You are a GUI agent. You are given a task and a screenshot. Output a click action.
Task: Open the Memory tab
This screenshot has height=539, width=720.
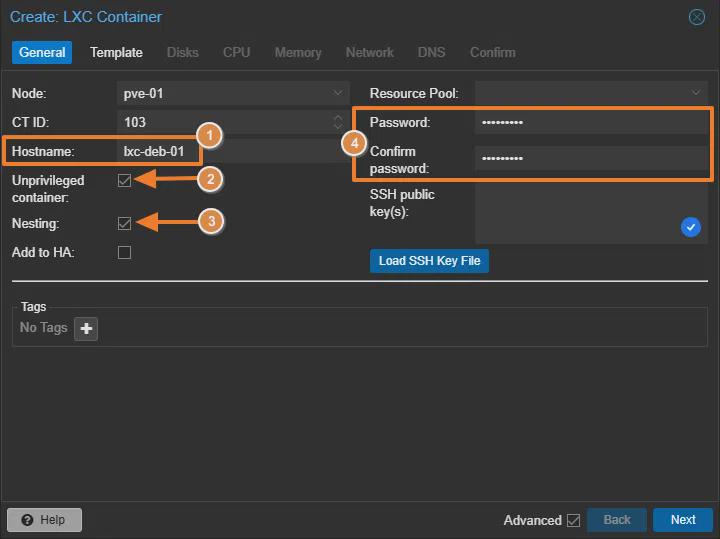point(298,52)
